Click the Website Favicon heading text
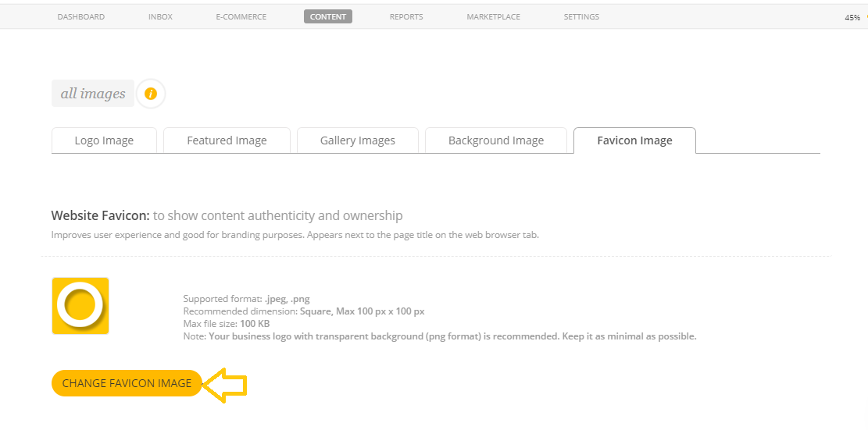The width and height of the screenshot is (868, 430). 227,215
